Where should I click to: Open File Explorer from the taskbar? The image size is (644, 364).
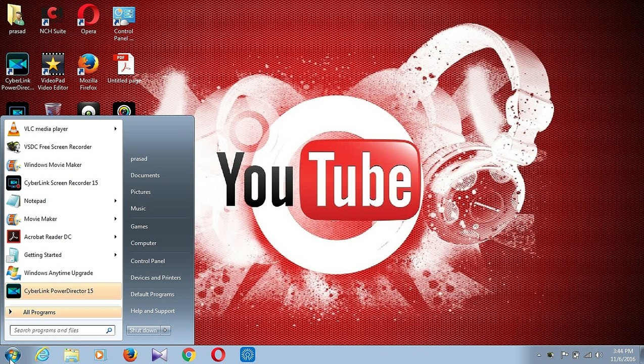coord(72,355)
